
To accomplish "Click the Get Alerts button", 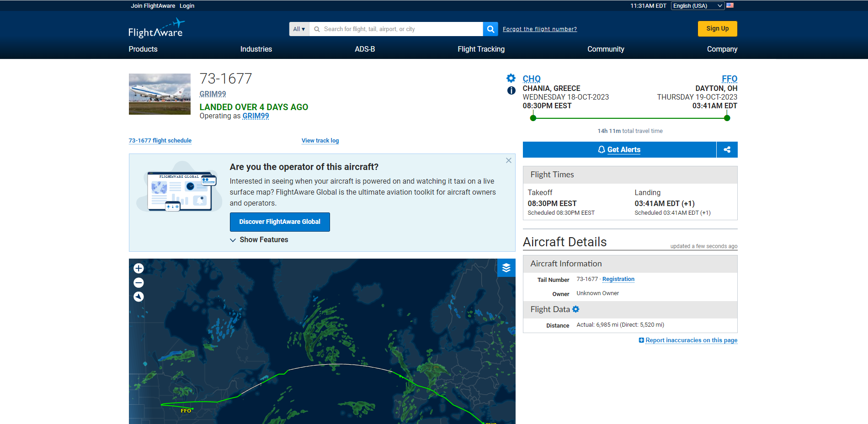I will 619,149.
